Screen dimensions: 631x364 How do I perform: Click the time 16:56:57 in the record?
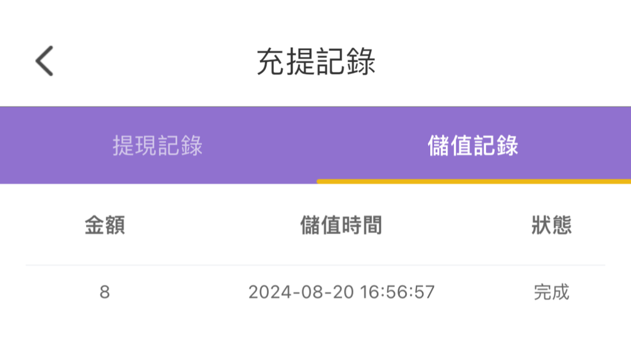point(398,293)
